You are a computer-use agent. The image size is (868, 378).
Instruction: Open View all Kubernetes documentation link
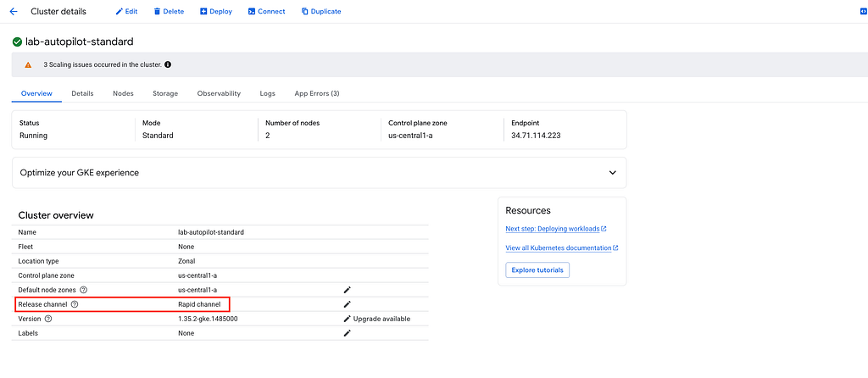[562, 248]
